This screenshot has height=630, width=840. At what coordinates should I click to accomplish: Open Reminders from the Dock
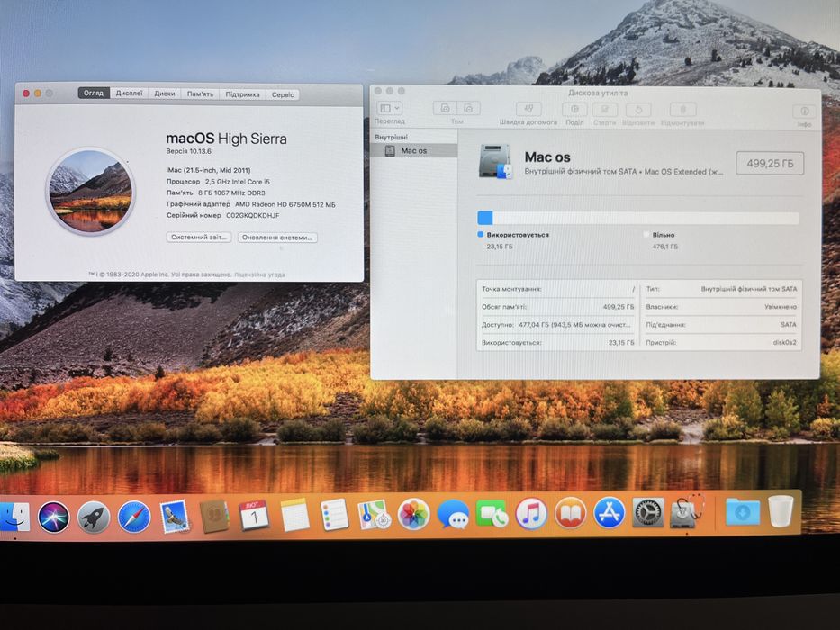coord(334,514)
